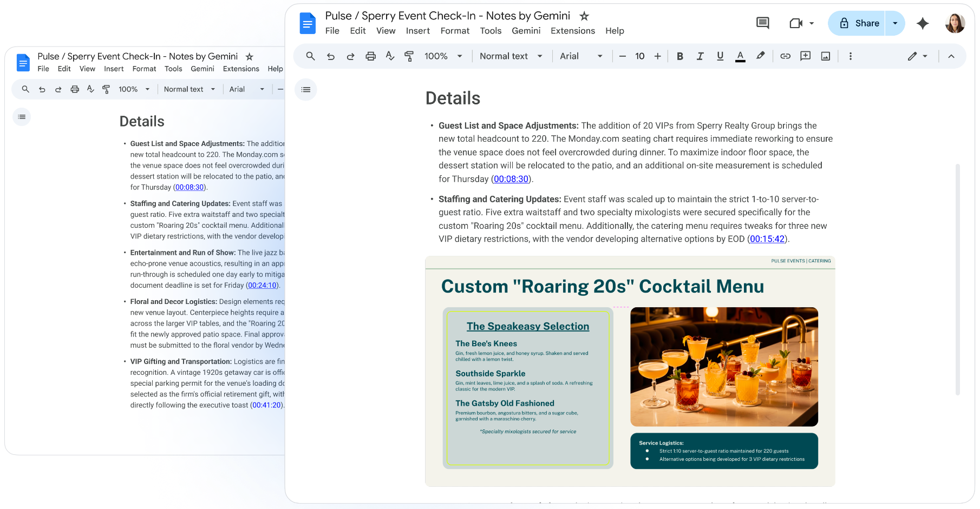Click the search icon in front window toolbar
This screenshot has height=509, width=980.
[310, 56]
